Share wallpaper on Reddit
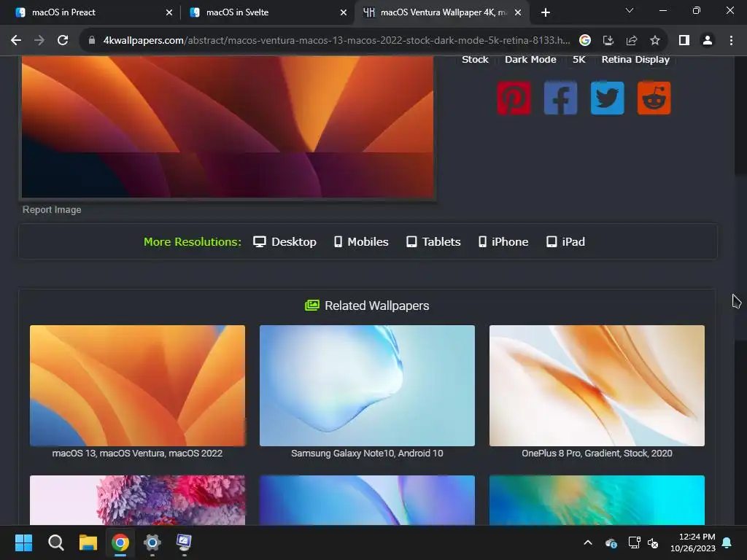747x560 pixels. [654, 98]
